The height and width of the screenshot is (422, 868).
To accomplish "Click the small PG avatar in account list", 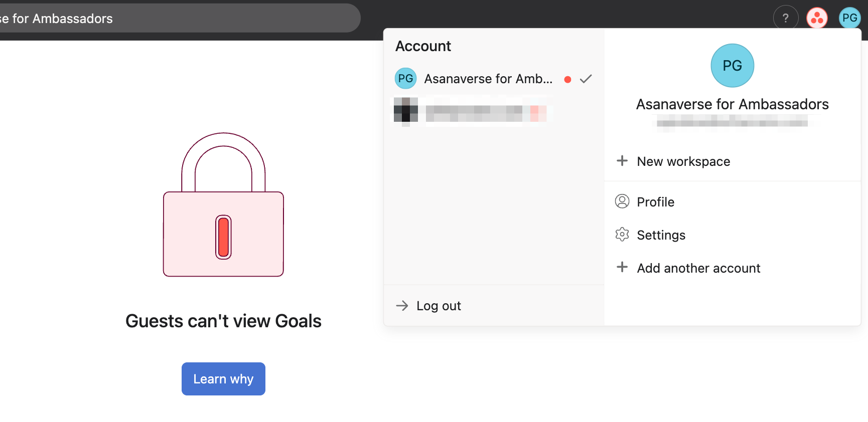I will coord(405,79).
